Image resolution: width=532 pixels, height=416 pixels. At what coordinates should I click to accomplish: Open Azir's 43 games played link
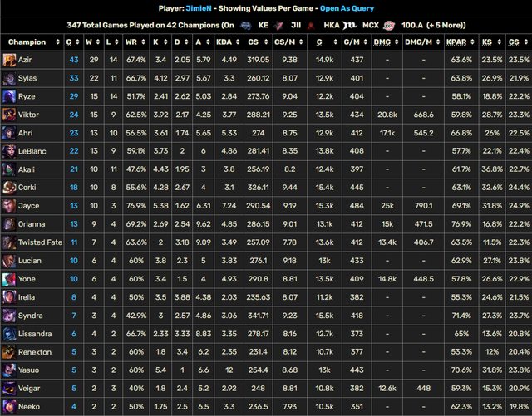tap(74, 60)
